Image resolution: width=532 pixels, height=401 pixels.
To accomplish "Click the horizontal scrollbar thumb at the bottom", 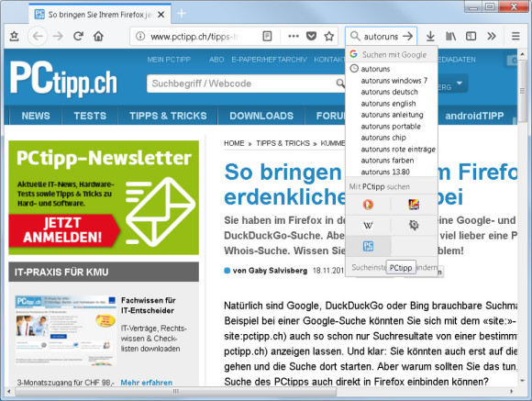I will tap(175, 392).
